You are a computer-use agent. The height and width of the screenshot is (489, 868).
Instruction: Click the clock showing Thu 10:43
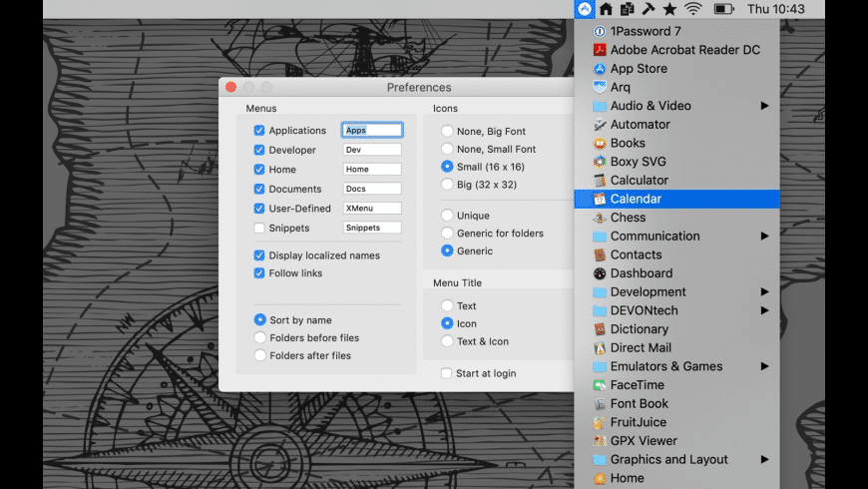click(775, 9)
